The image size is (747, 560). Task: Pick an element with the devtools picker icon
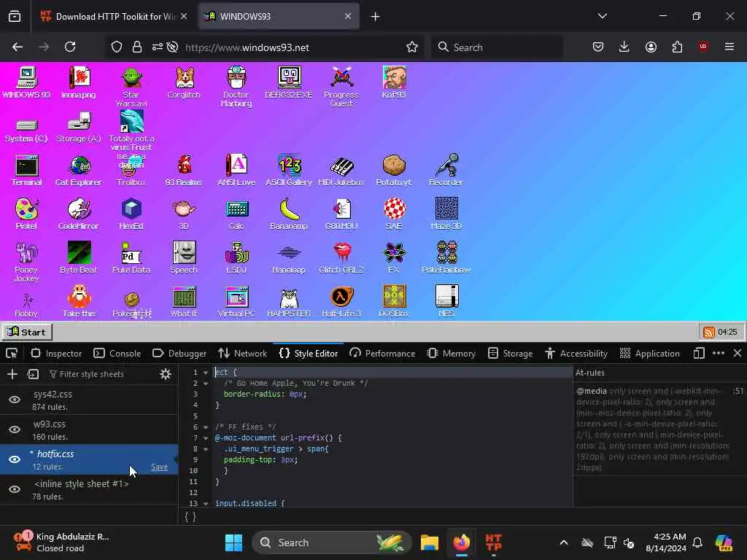click(12, 354)
